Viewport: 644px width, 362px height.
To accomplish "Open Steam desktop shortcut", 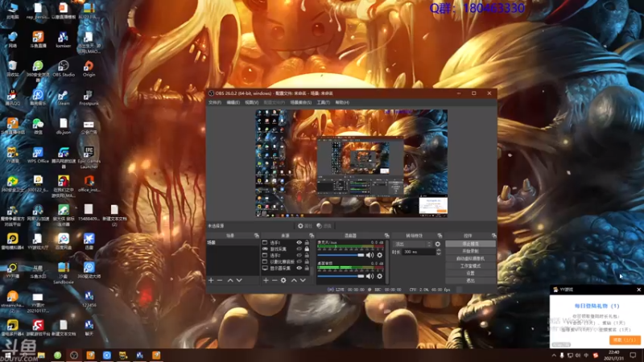I will 64,97.
